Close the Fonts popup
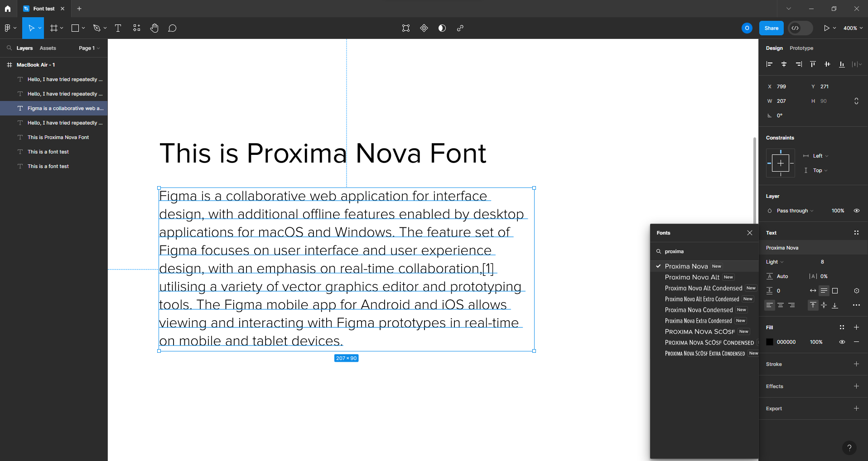 point(750,233)
